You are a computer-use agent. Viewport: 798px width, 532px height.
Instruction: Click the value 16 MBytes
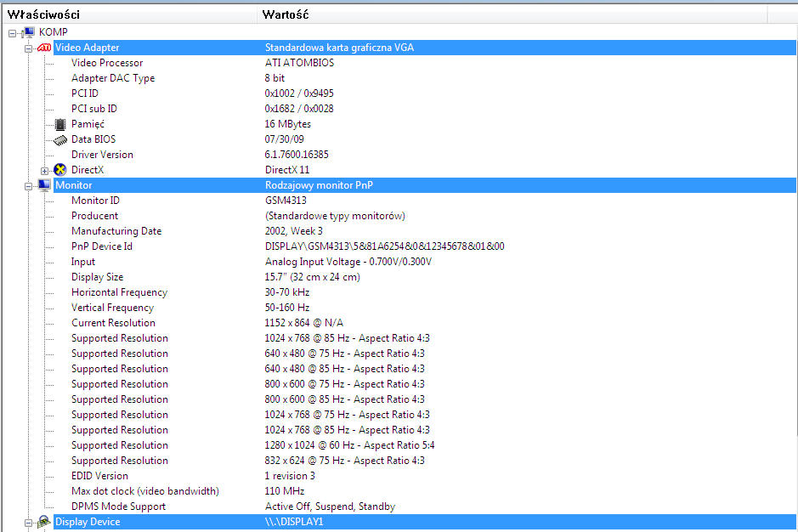(x=287, y=124)
